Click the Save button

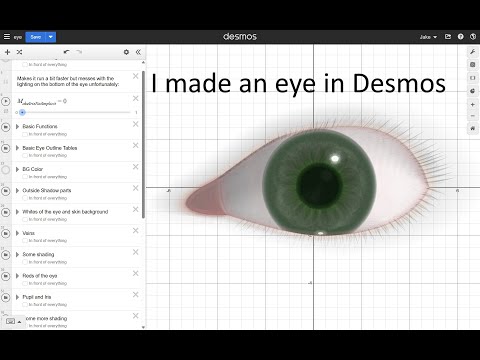[36, 37]
